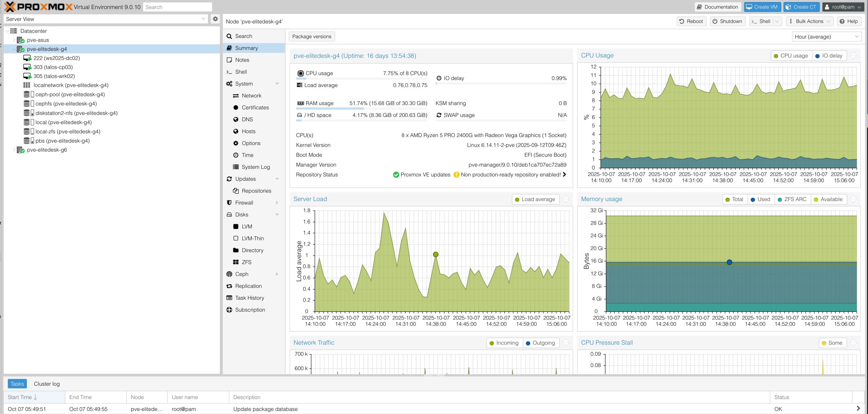This screenshot has height=414, width=868.
Task: Open the Subscription page icon
Action: click(x=229, y=310)
